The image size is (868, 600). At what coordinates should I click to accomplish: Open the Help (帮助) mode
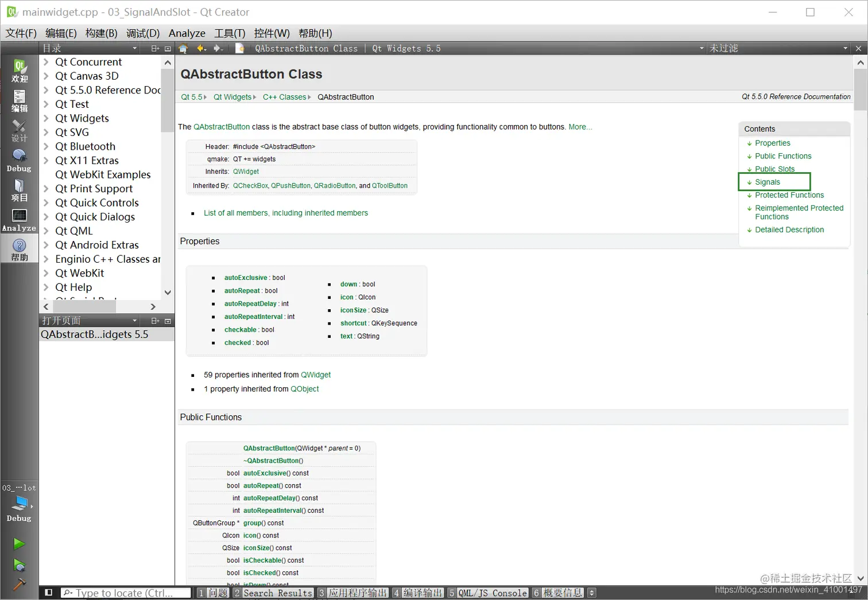click(x=19, y=250)
